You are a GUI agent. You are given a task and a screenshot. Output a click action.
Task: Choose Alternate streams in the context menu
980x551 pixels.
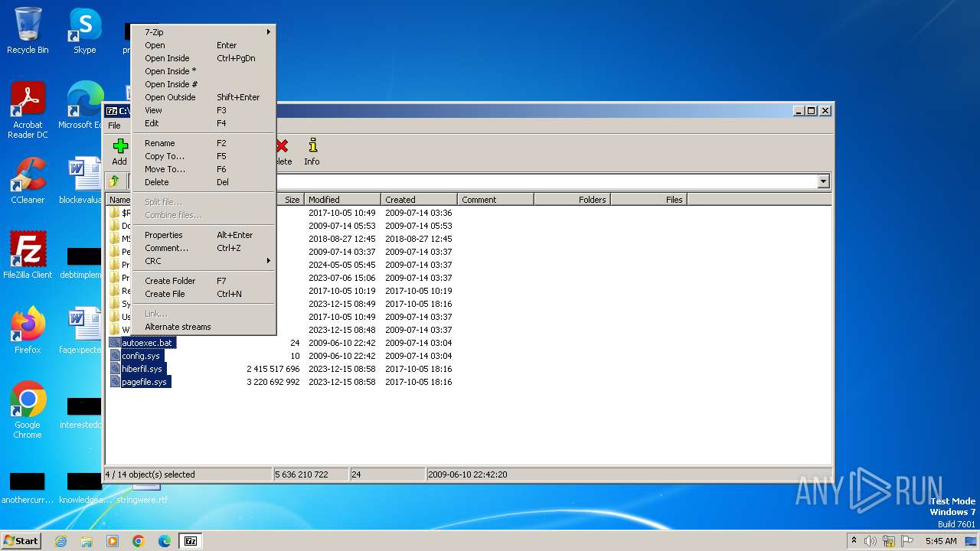204,327
